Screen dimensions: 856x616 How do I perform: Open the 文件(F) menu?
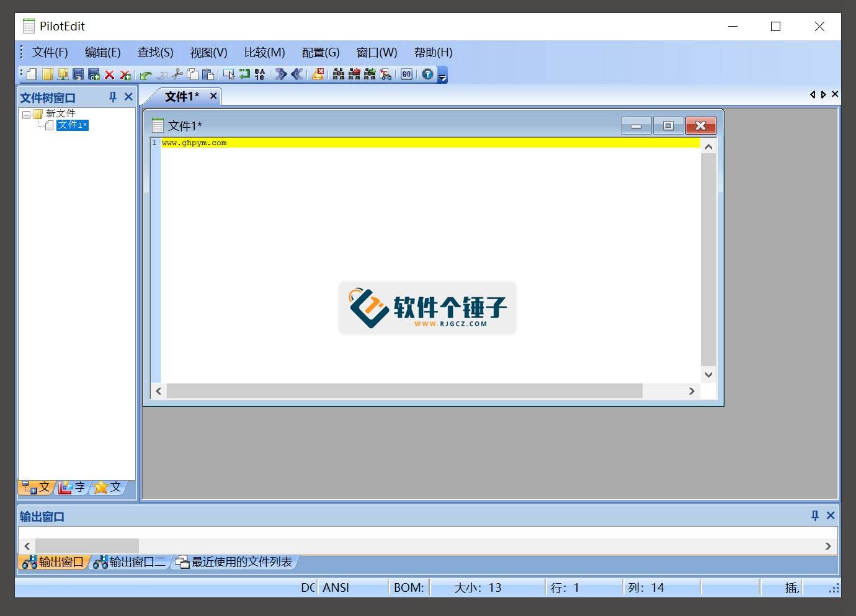[x=50, y=53]
